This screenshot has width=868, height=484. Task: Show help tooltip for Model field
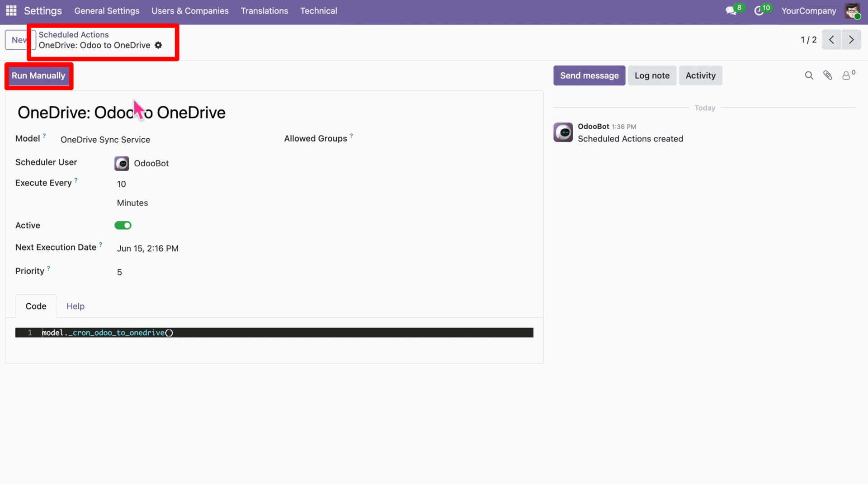click(44, 136)
